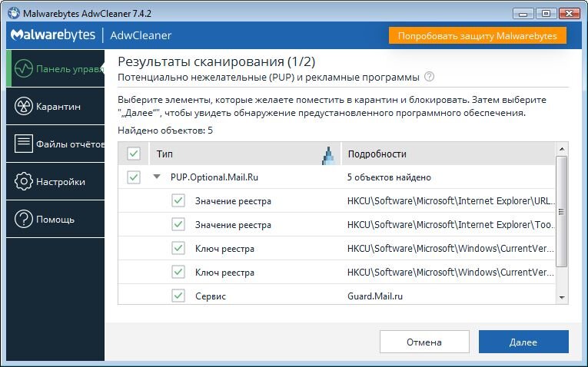This screenshot has height=367, width=588.
Task: Click the help icon beside PUP subtitle
Action: [429, 77]
